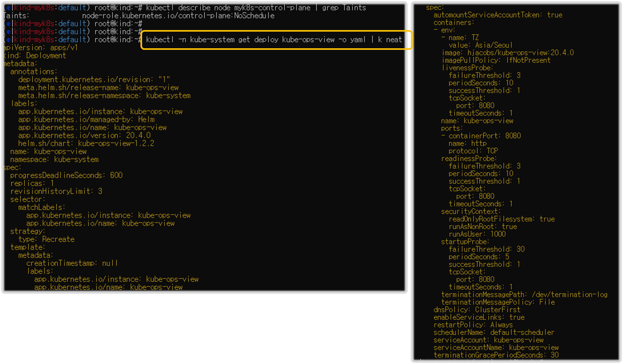623x364 pixels.
Task: Click 'dnsPolicy: ClusterFirst' line
Action: (x=477, y=310)
